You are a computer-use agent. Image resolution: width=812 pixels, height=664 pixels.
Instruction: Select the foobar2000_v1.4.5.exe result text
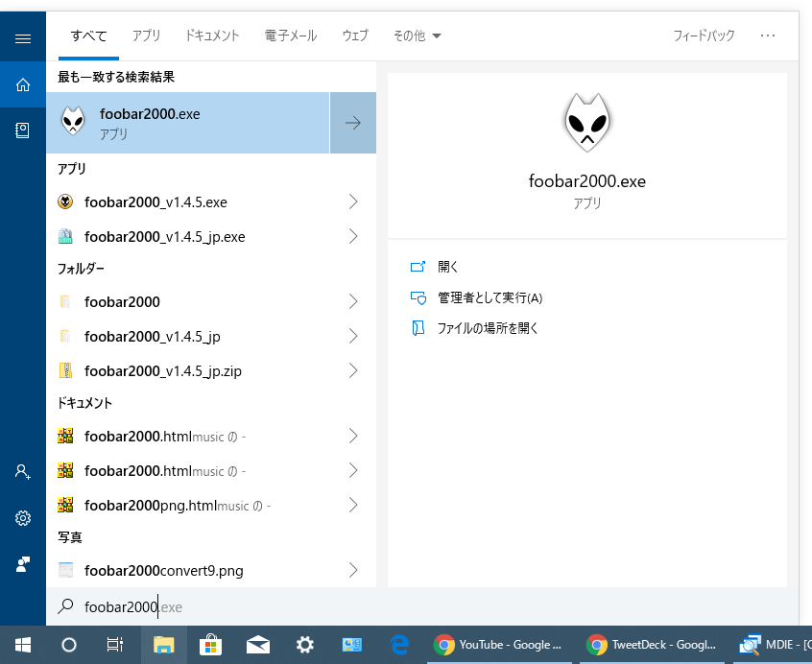coord(155,202)
